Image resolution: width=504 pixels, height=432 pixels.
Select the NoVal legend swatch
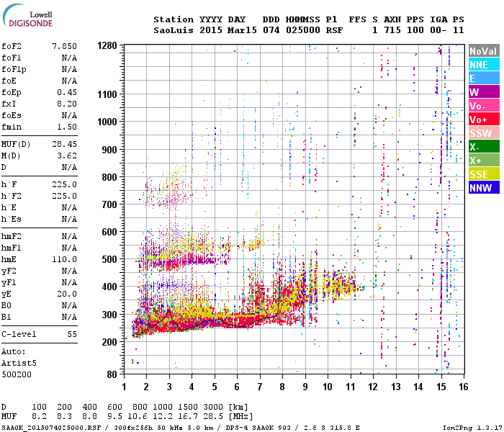tap(483, 51)
